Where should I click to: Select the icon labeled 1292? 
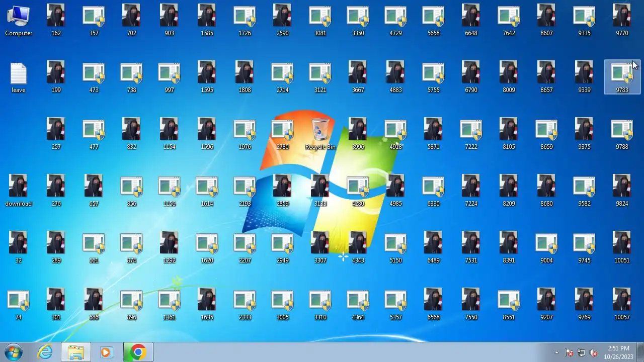click(169, 248)
